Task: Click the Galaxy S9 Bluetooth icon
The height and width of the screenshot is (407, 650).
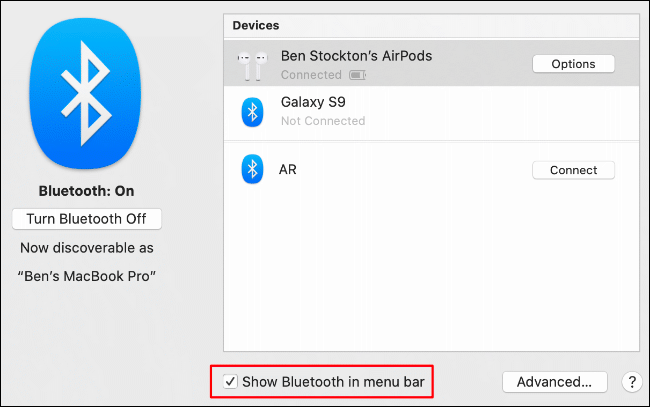Action: pos(252,112)
